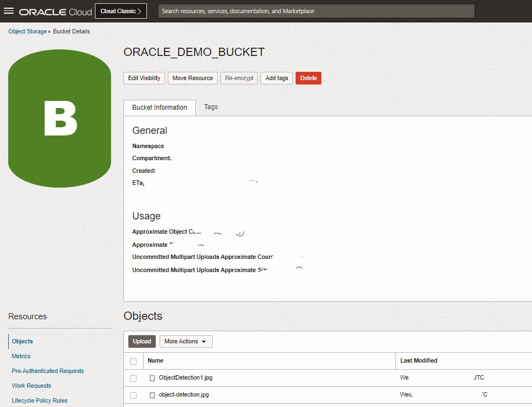Click Re-encrypt button
Image resolution: width=532 pixels, height=407 pixels.
[239, 78]
